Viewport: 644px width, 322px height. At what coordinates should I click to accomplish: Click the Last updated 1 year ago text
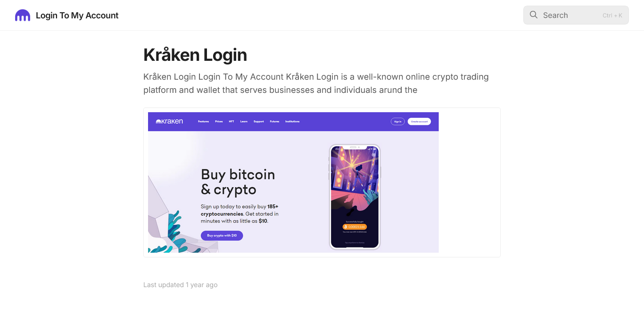[x=181, y=285]
